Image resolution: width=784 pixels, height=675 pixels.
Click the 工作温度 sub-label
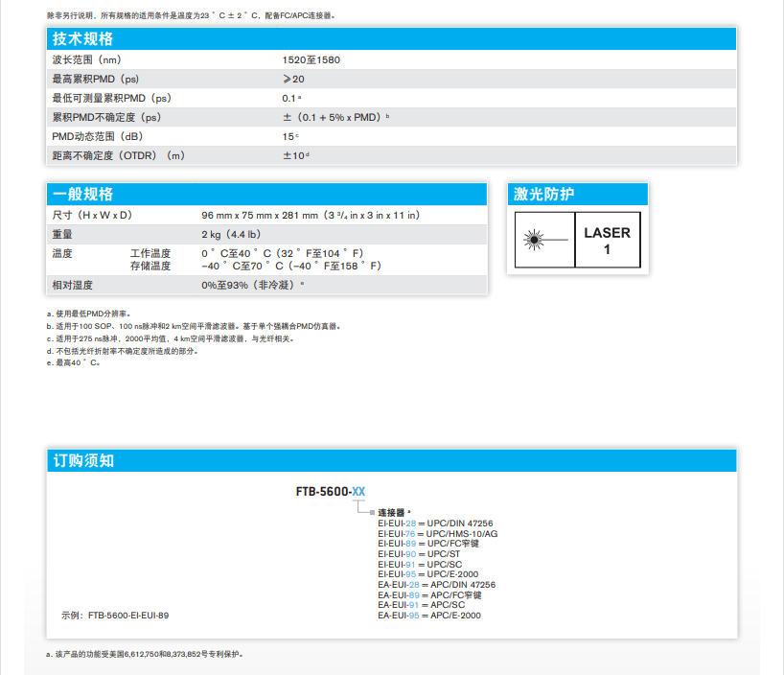[x=150, y=253]
